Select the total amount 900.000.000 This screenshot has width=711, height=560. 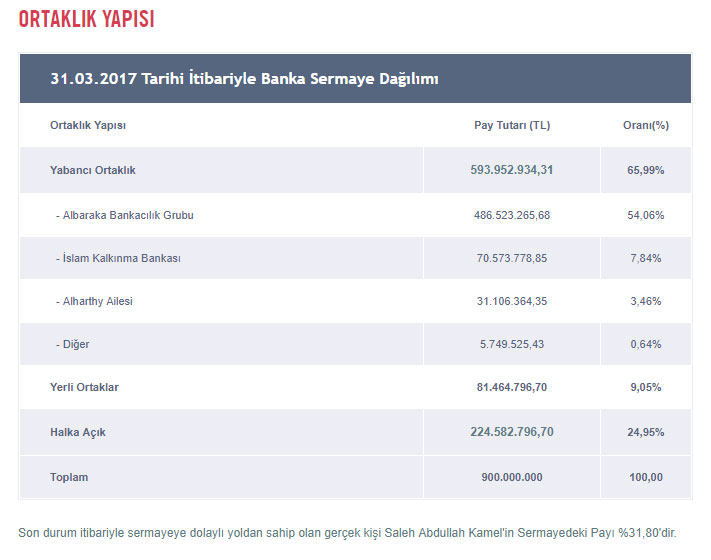point(512,477)
